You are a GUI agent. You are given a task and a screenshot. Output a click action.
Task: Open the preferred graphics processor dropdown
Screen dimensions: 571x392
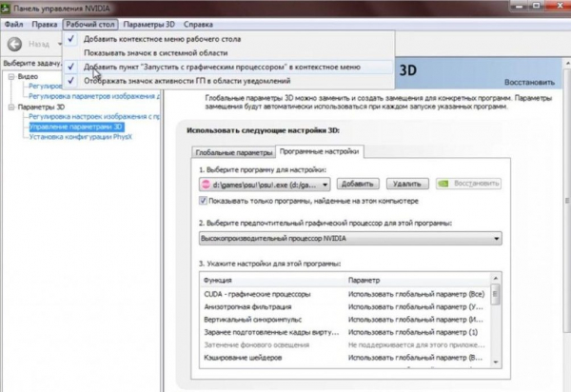tap(350, 239)
